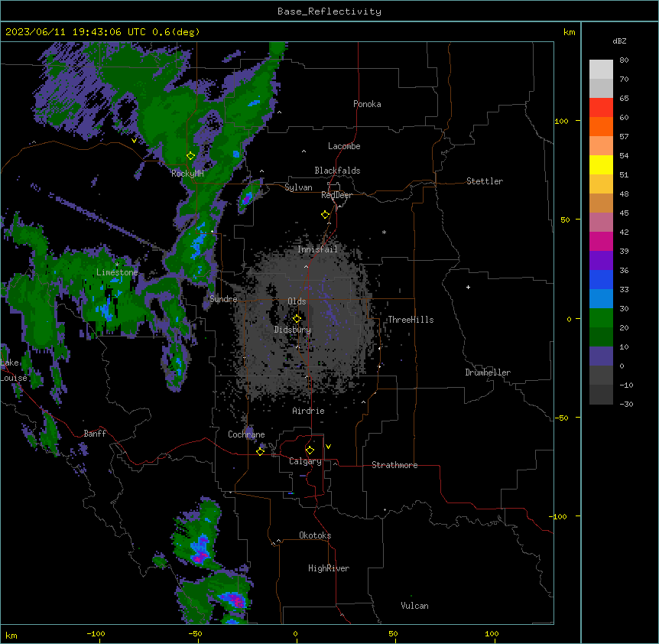Click the Okotoks town label

315,535
